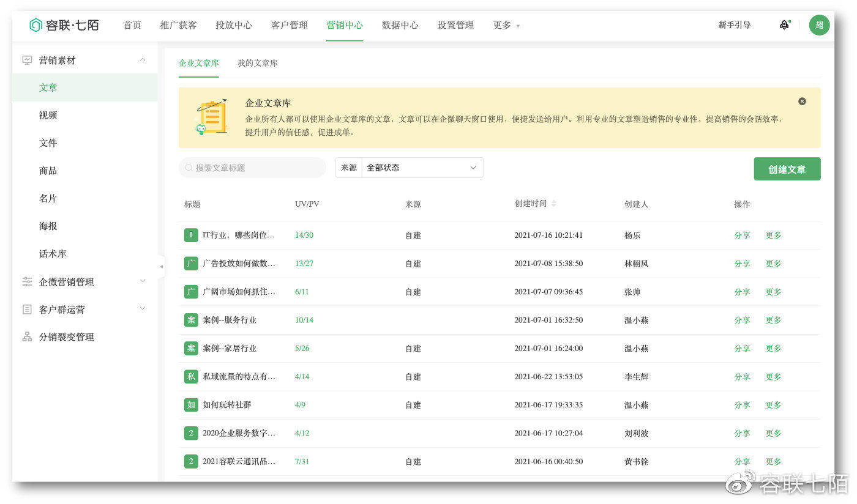The height and width of the screenshot is (504, 857).
Task: Open the 超 user avatar menu
Action: pos(819,25)
